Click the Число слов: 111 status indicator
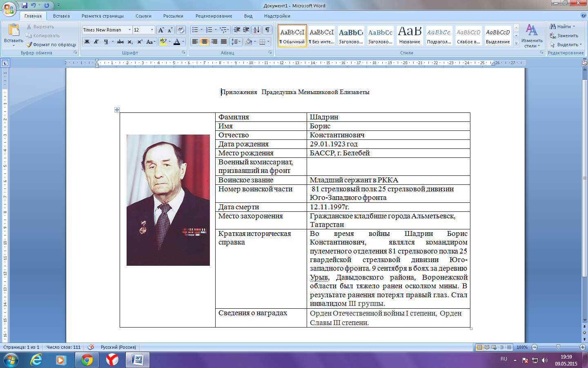 (63, 347)
